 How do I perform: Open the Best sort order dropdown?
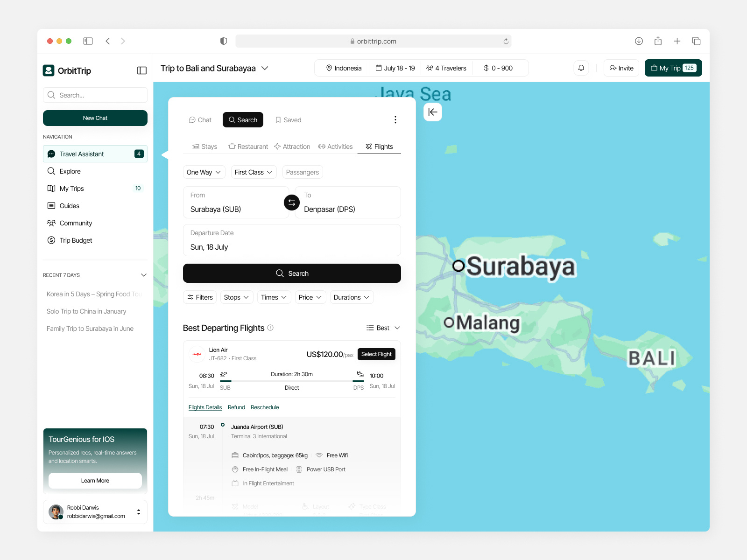(x=383, y=328)
